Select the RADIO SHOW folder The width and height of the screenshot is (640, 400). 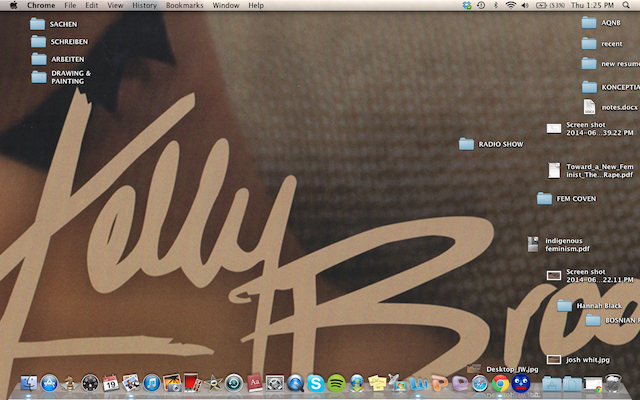(x=466, y=144)
